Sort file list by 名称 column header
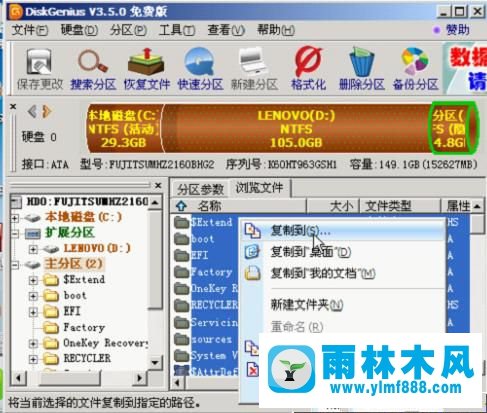The image size is (487, 413). [239, 206]
